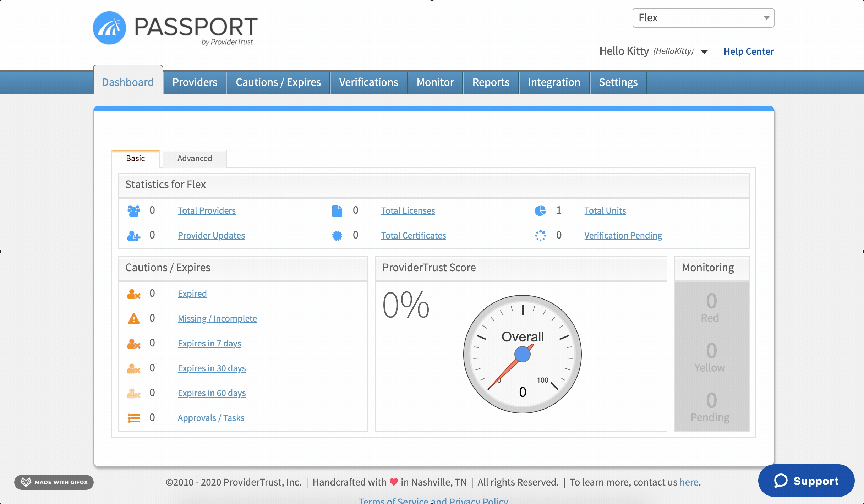Select the Basic statistics tab

[135, 158]
